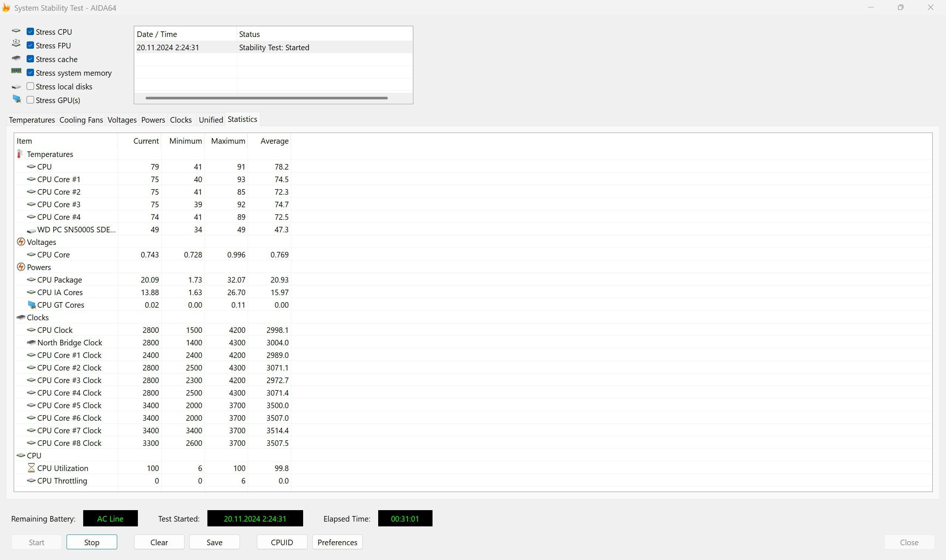Click the monitor icon beside CPU GT Cores
Viewport: 946px width, 560px height.
[32, 305]
